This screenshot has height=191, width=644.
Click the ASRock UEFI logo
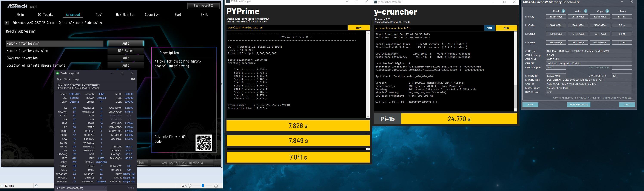[x=22, y=6]
